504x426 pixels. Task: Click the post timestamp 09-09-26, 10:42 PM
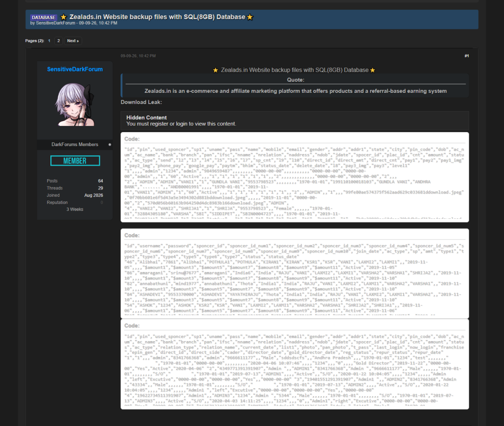(x=138, y=56)
